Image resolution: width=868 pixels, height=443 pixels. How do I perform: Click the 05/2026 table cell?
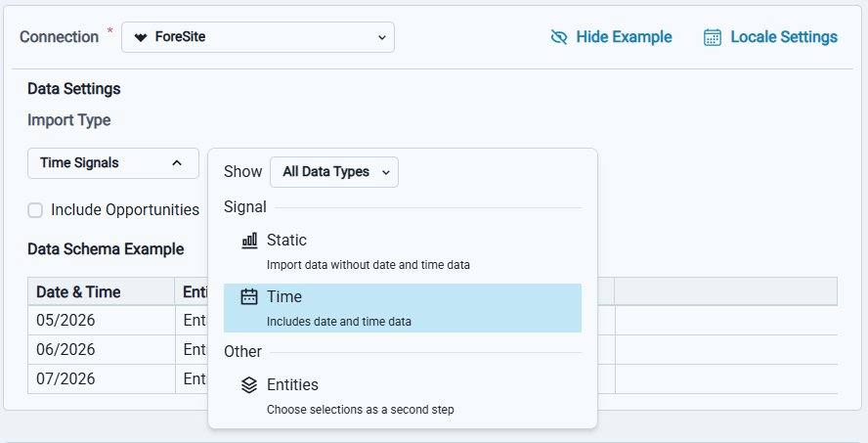pyautogui.click(x=102, y=320)
